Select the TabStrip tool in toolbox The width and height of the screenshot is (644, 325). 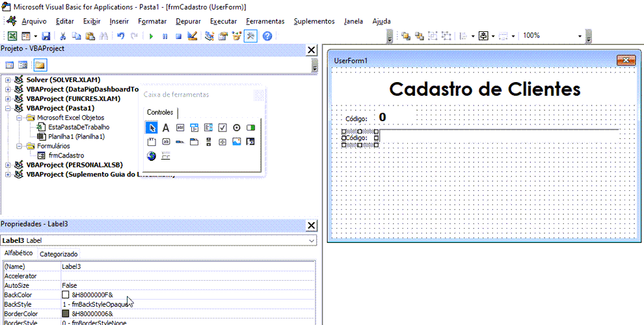pyautogui.click(x=180, y=142)
